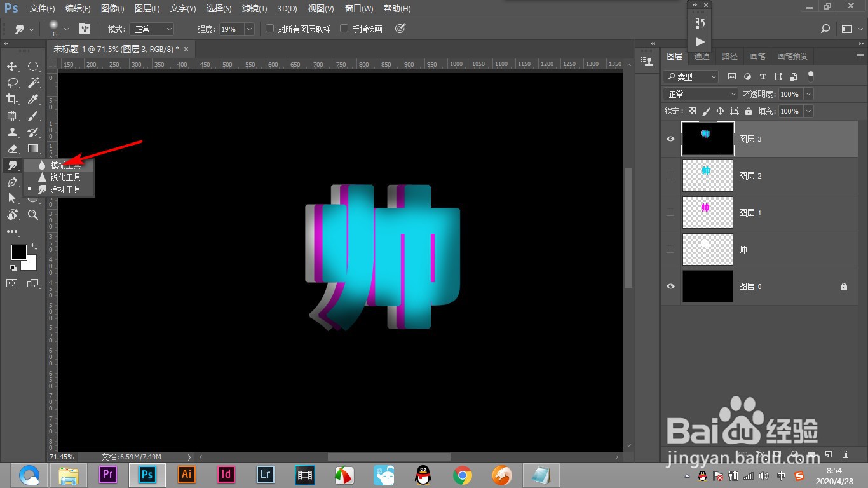Swap foreground and background colors

[34, 247]
